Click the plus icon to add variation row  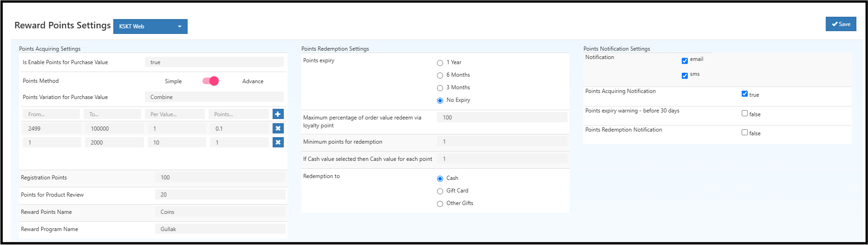click(278, 114)
